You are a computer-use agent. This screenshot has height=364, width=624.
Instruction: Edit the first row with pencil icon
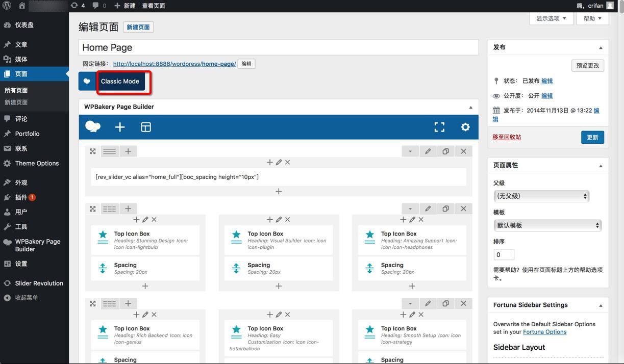[x=428, y=151]
